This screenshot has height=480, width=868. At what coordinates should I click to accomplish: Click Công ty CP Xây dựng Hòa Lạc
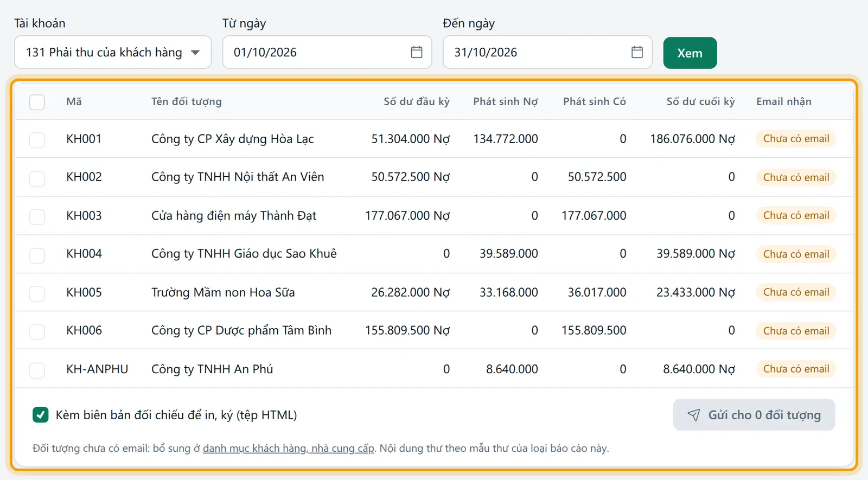pyautogui.click(x=233, y=139)
